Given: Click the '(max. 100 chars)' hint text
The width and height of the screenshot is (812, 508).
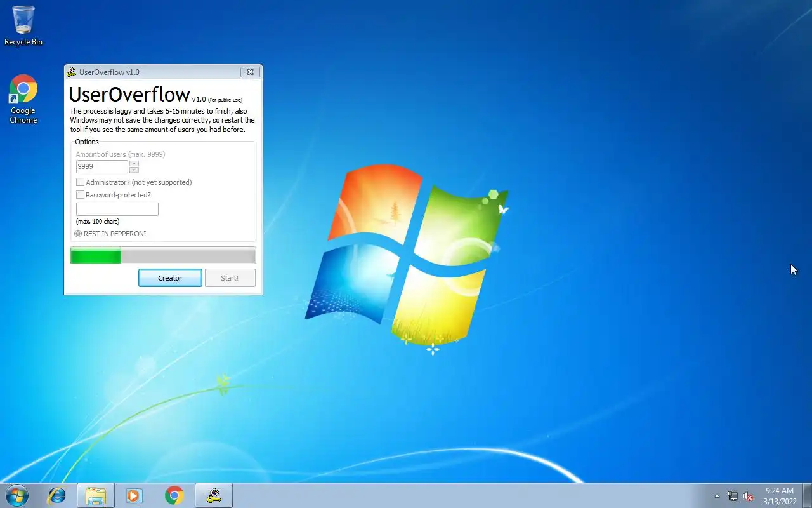Looking at the screenshot, I should [98, 222].
